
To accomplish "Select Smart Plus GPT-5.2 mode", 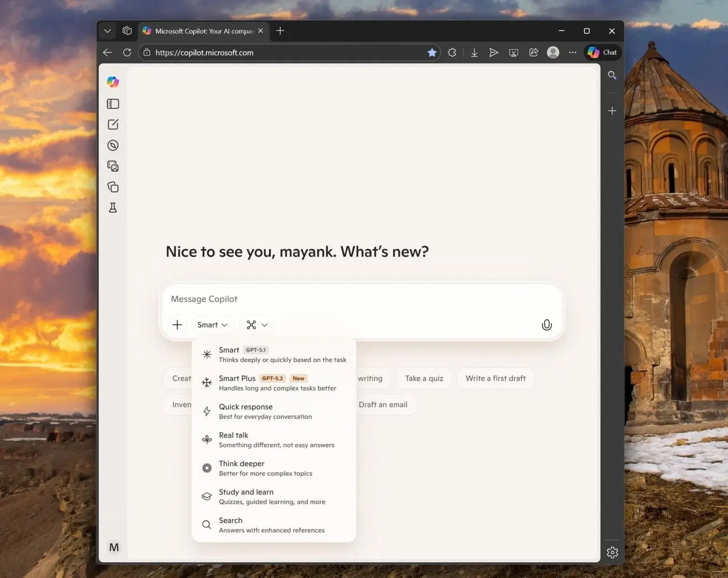I will (x=273, y=383).
